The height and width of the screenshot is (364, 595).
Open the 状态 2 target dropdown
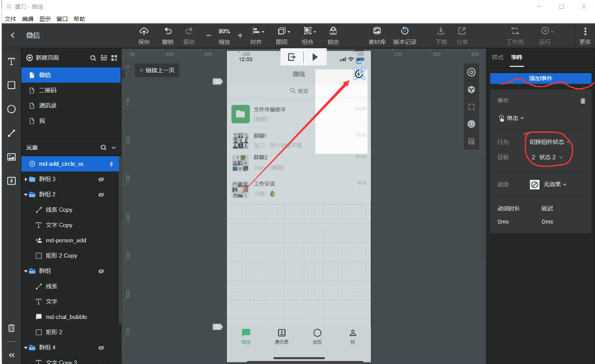coord(547,158)
